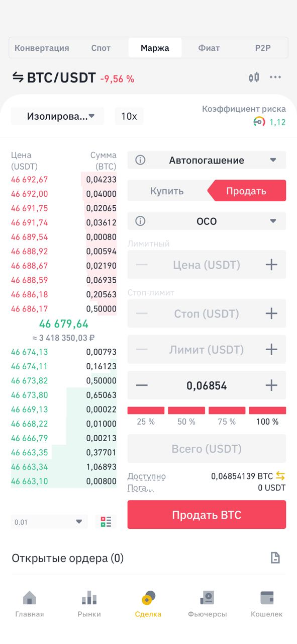This screenshot has width=297, height=644.
Task: Switch to the Купить side
Action: [x=167, y=191]
